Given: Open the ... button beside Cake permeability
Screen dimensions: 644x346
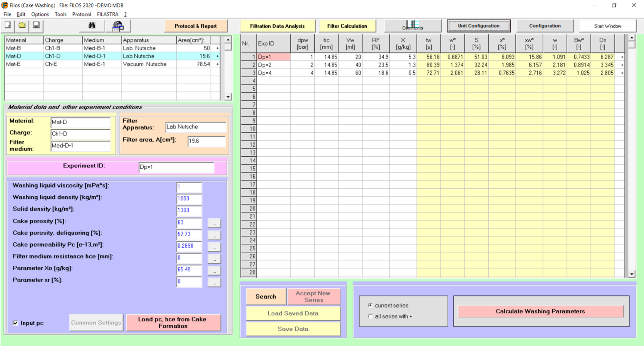Looking at the screenshot, I should [214, 247].
